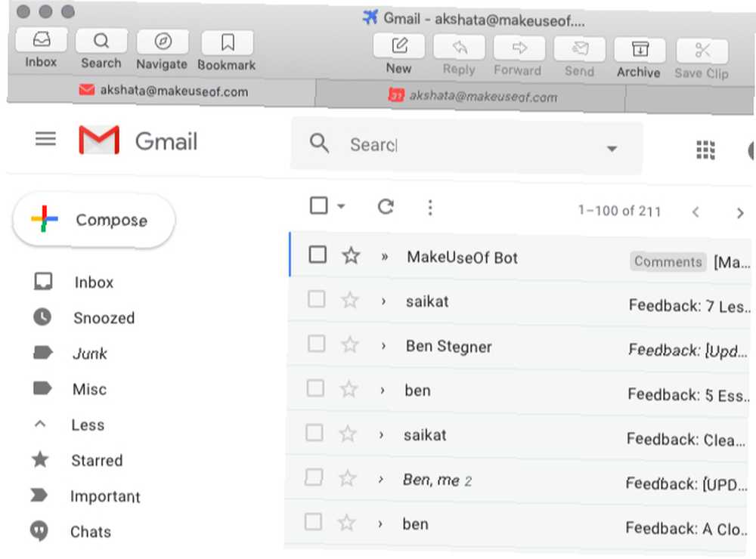Switch to the calendar akshata@makeuseof.com tab
Viewport: 756px width, 559px height.
pos(472,97)
